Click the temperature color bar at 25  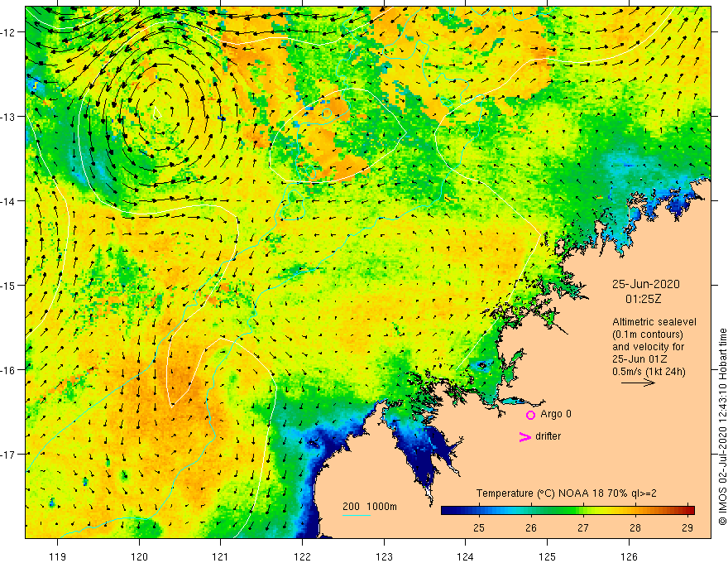[x=479, y=510]
